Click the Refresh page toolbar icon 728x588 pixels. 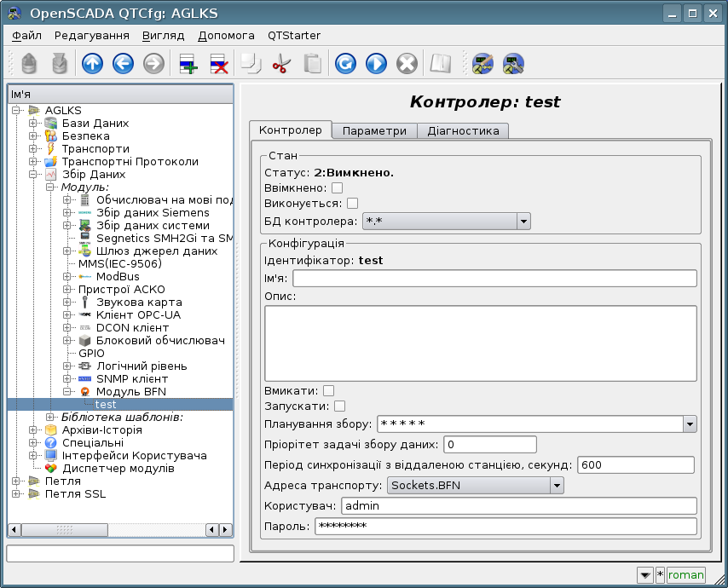(x=344, y=64)
